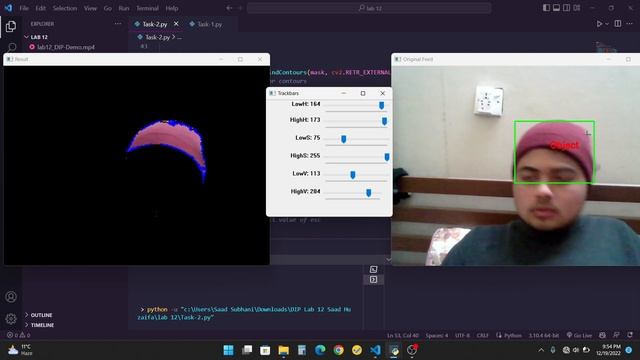The image size is (640, 360).
Task: Open the weather widget showing 11°C
Action: (x=20, y=350)
